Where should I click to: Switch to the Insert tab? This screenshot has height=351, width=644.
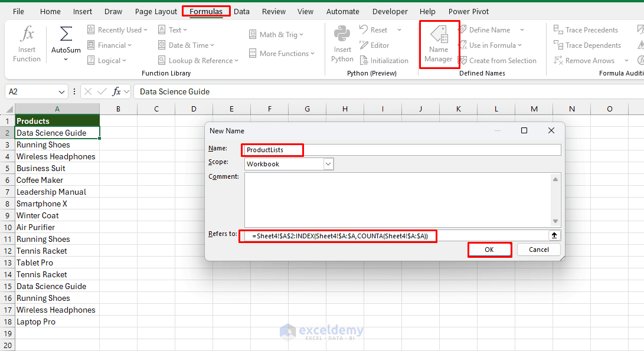(x=83, y=11)
